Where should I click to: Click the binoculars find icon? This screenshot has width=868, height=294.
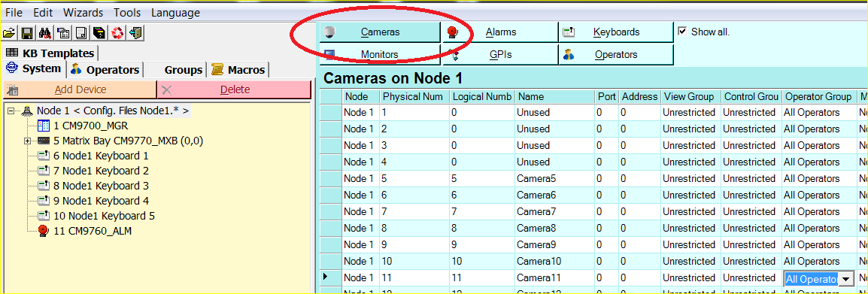(x=45, y=33)
